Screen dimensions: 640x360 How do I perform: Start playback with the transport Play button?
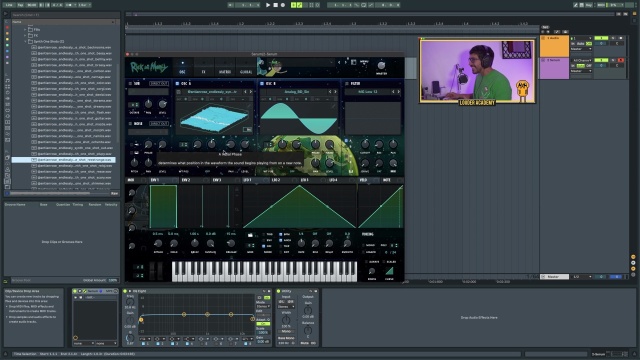(x=268, y=5)
